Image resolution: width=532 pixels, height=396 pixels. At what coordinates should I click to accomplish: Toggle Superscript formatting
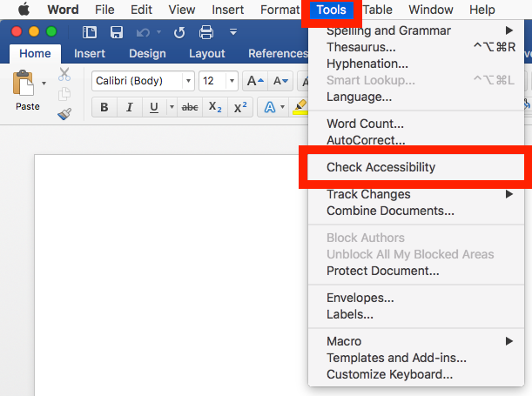pyautogui.click(x=240, y=107)
